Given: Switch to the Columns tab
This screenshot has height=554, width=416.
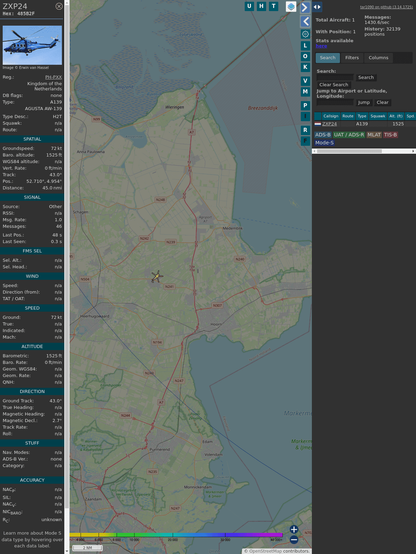Looking at the screenshot, I should coord(379,58).
